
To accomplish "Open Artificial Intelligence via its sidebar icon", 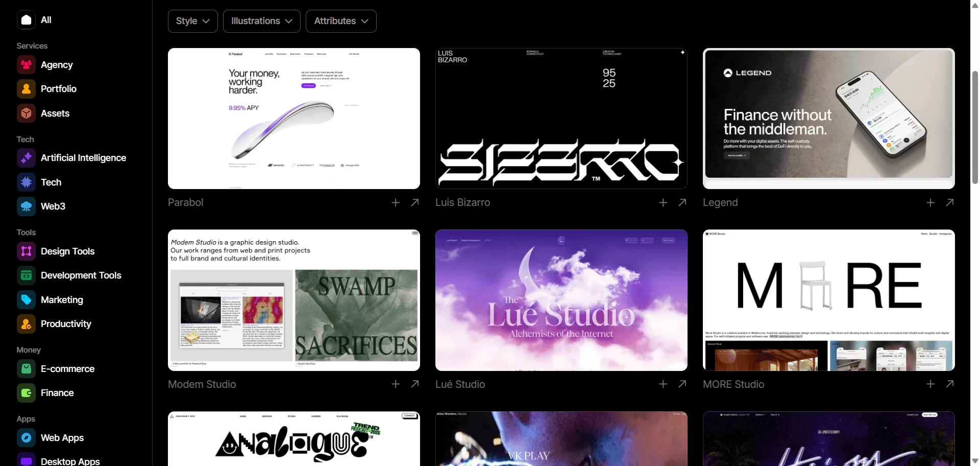I will pyautogui.click(x=26, y=158).
